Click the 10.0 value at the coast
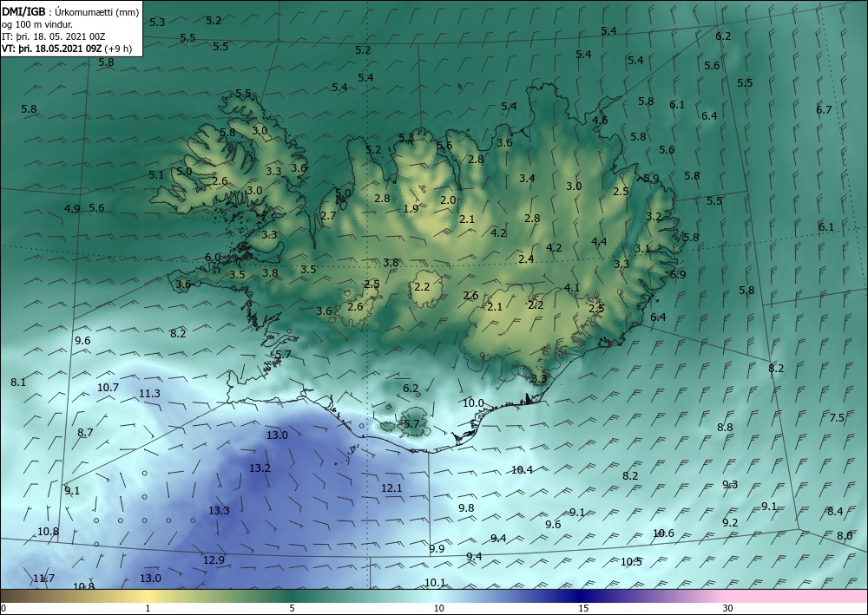This screenshot has width=868, height=615. point(473,403)
